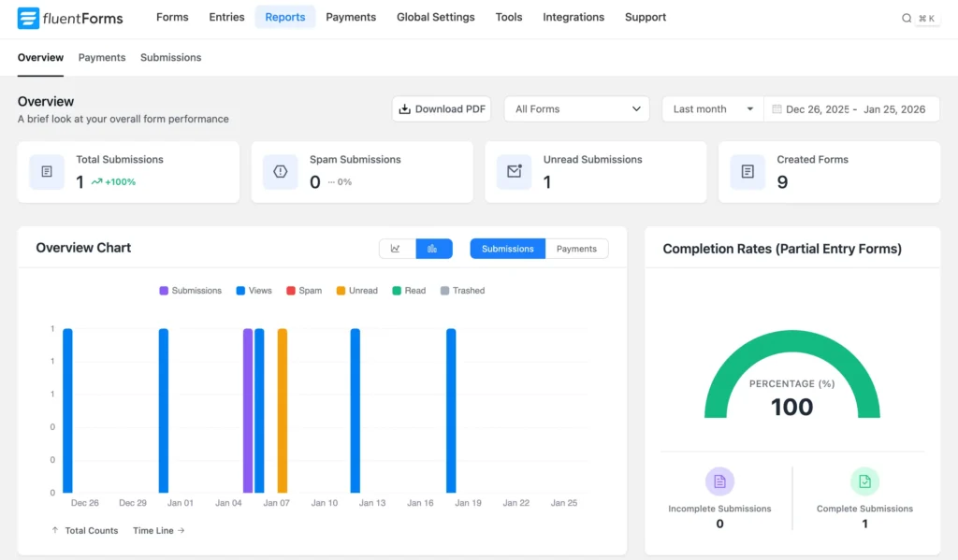Open search via the magnifier icon
Screen dimensions: 958x560
pos(906,17)
